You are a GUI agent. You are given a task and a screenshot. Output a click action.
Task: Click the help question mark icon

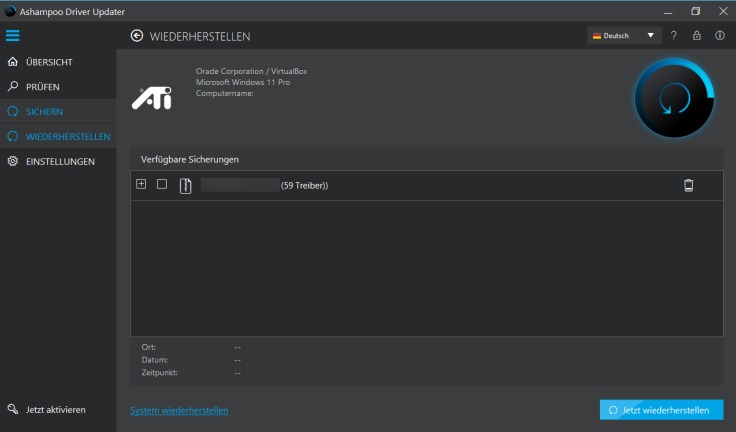tap(674, 36)
